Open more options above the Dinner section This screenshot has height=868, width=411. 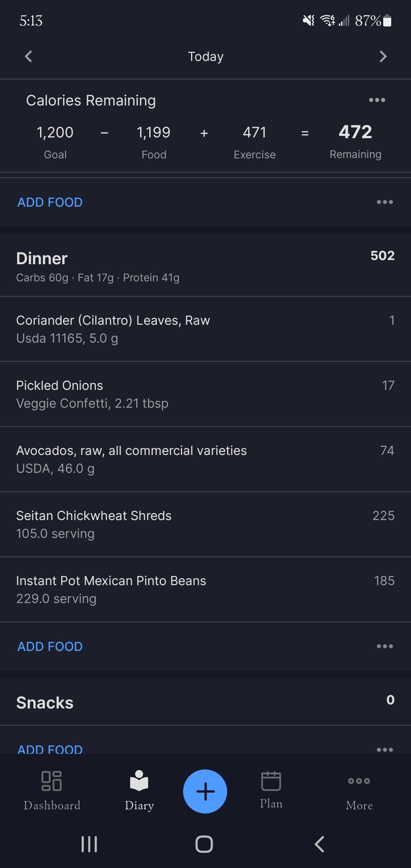click(x=385, y=202)
